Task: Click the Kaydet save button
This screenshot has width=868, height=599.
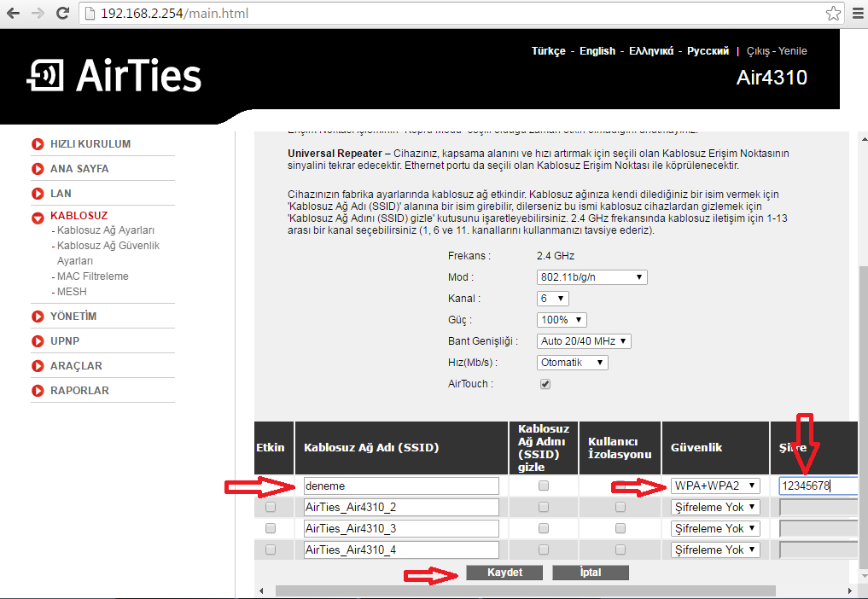Action: 504,573
